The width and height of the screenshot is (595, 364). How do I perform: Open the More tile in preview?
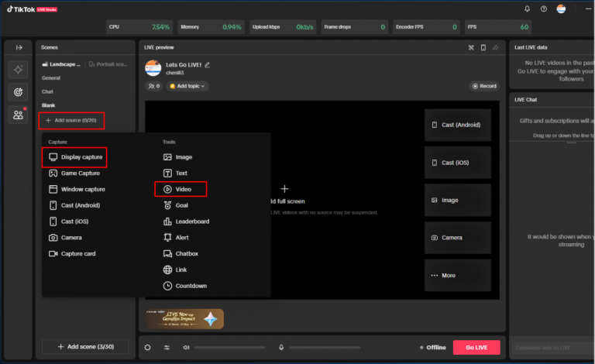458,275
